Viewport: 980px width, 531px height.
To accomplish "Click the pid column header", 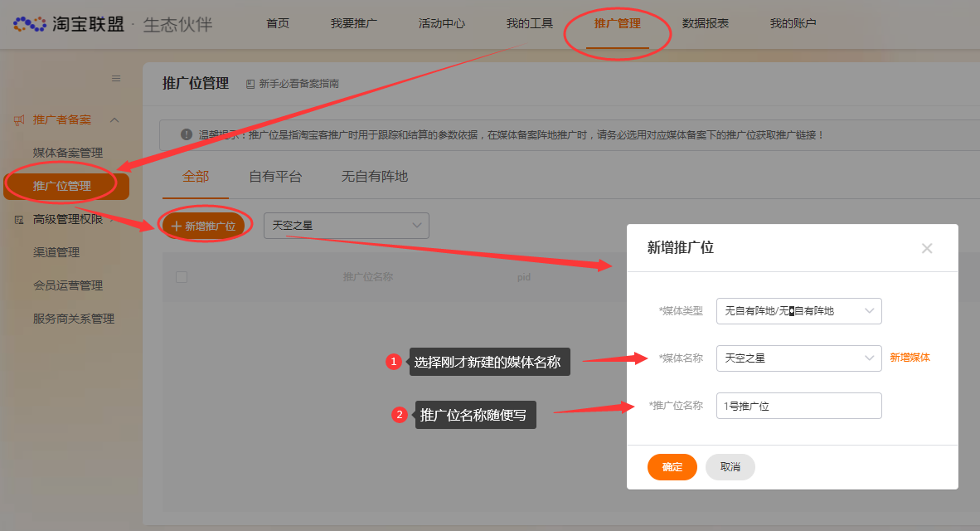I will point(524,277).
